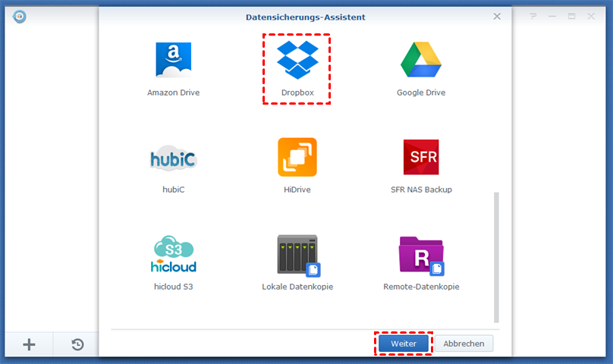Choose the red SFR NAS Backup icon
This screenshot has height=364, width=613.
click(x=421, y=157)
